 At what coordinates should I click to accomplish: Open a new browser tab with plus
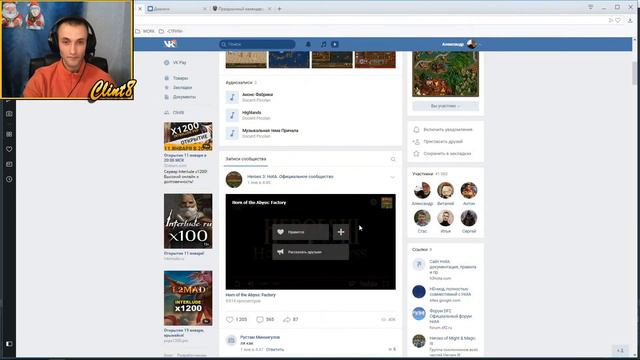pyautogui.click(x=280, y=9)
